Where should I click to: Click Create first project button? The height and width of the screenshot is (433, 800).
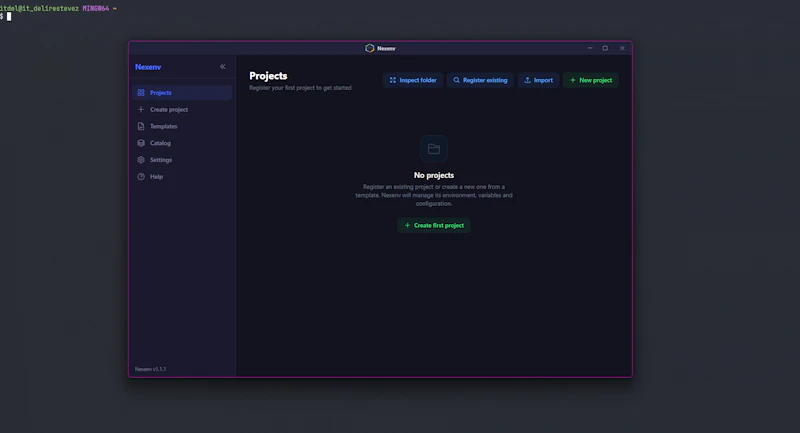tap(434, 225)
